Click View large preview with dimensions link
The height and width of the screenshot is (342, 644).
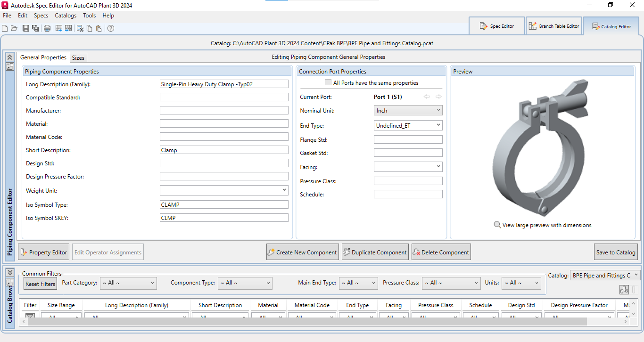click(x=547, y=225)
